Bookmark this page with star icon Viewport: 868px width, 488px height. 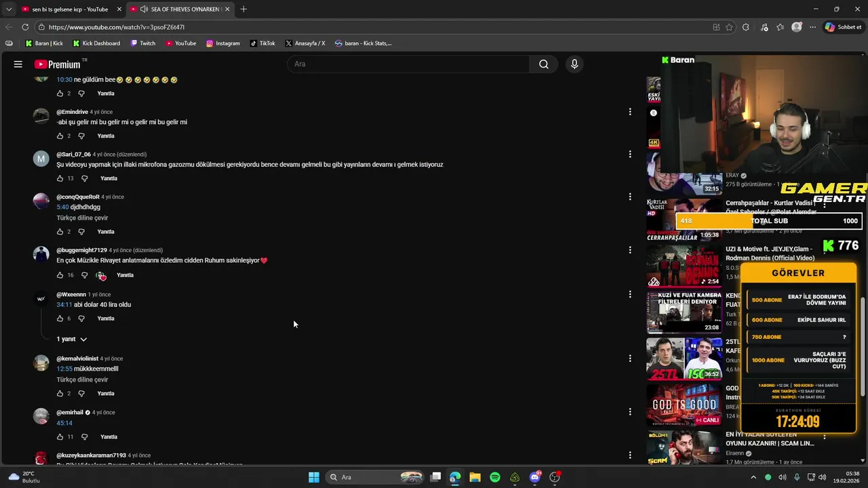pyautogui.click(x=730, y=27)
